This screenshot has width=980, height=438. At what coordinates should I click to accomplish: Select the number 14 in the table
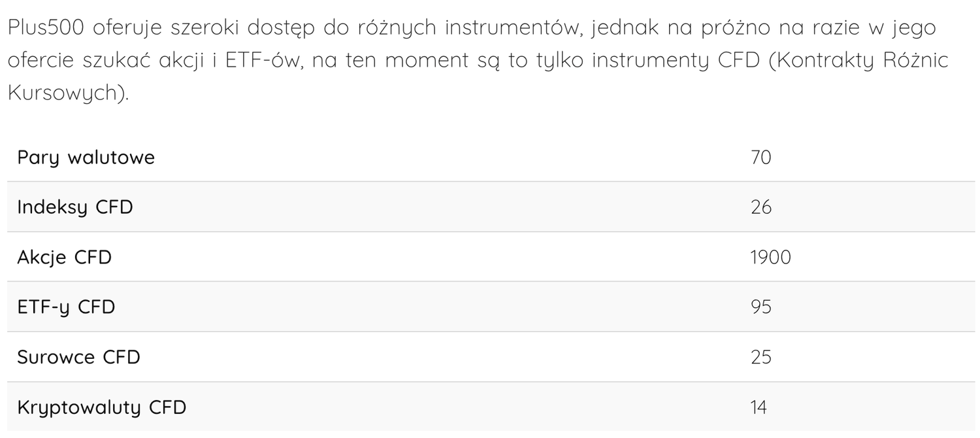(x=759, y=408)
